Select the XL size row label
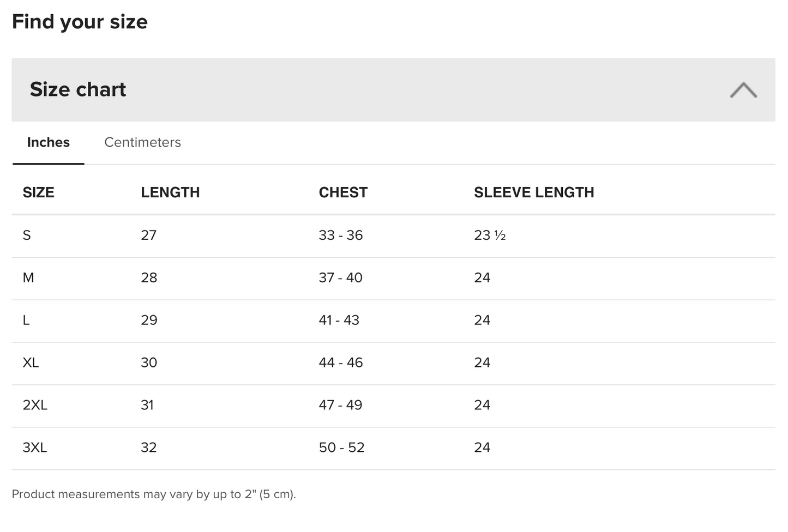The image size is (788, 532). pos(31,362)
